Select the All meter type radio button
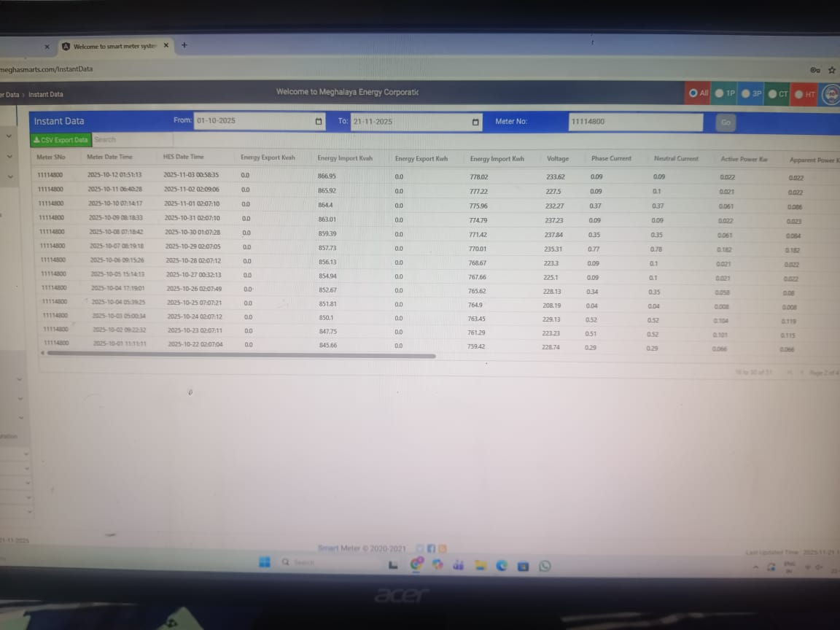 pyautogui.click(x=693, y=93)
